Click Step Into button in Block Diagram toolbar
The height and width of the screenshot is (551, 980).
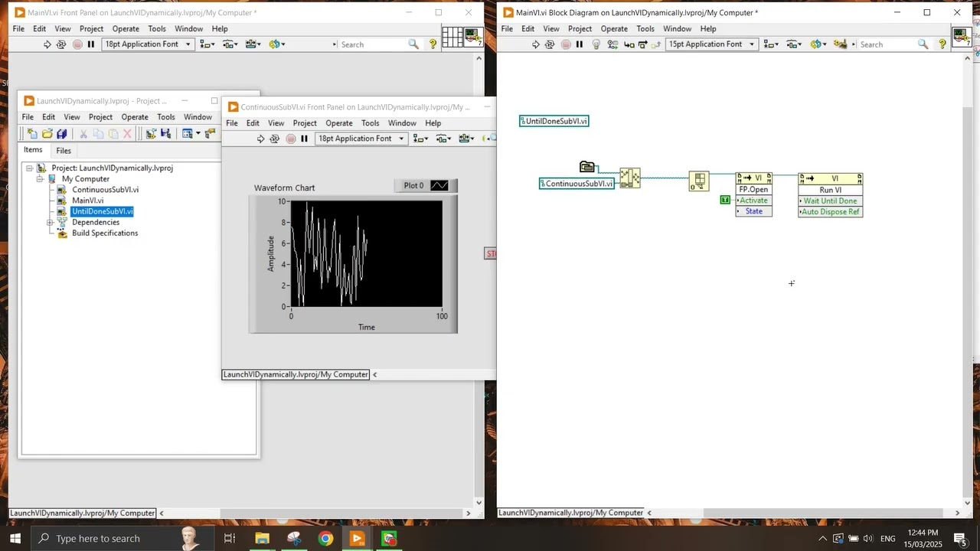(629, 44)
